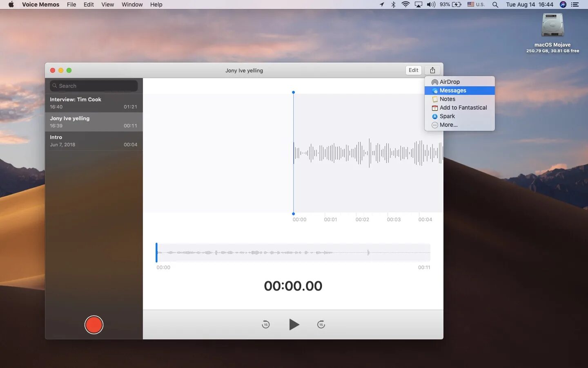Click the blue playhead in overview waveform
Screen dimensions: 588x368
(x=156, y=253)
